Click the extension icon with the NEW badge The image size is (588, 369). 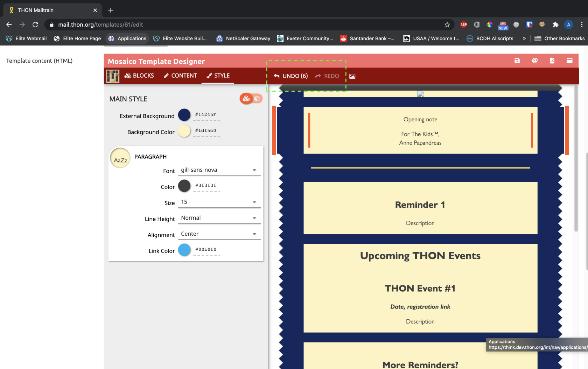pyautogui.click(x=503, y=25)
